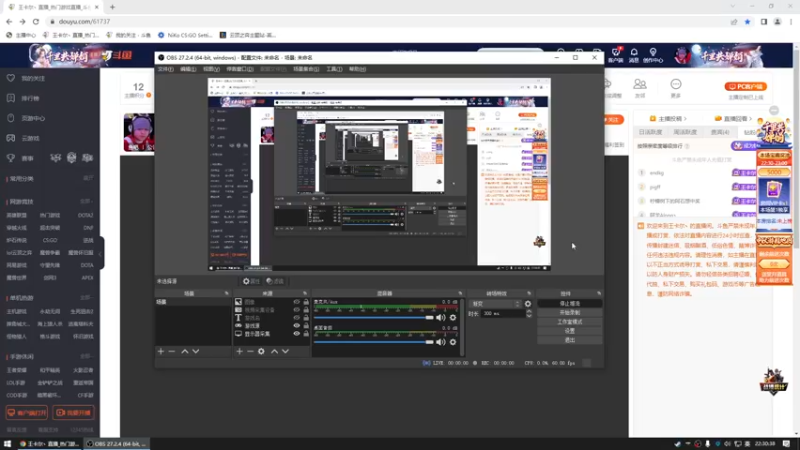Open source Properties (属性) gear in OBS toolbar
This screenshot has width=800, height=450.
pyautogui.click(x=251, y=281)
